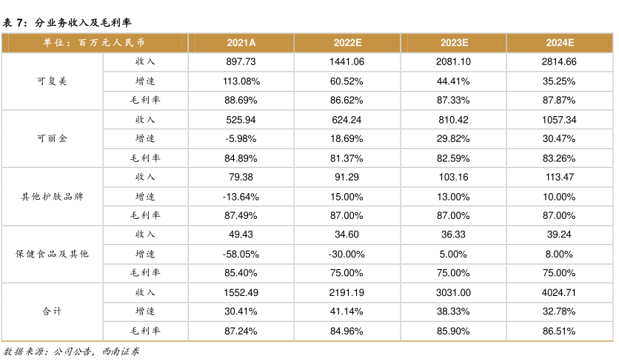This screenshot has height=364, width=619.
Task: Select the cell with value 4024.71
Action: point(561,292)
